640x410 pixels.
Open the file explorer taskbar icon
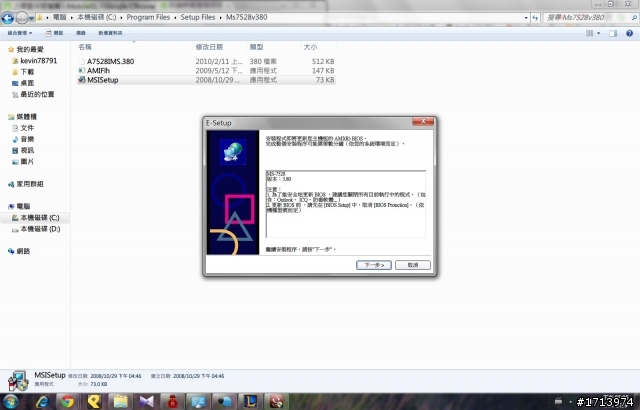[120, 401]
